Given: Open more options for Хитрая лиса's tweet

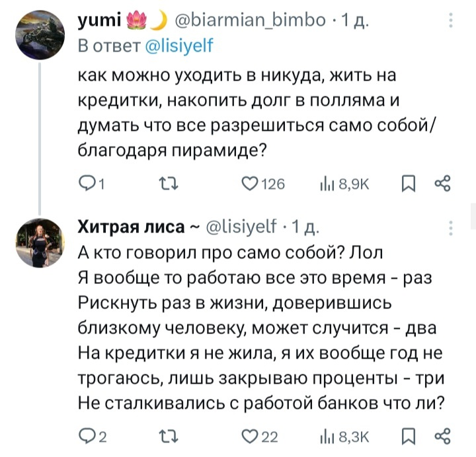Looking at the screenshot, I should [451, 228].
